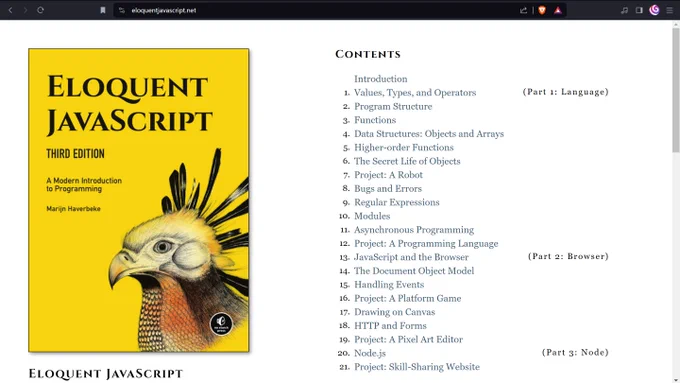Click the share icon in address bar

523,10
